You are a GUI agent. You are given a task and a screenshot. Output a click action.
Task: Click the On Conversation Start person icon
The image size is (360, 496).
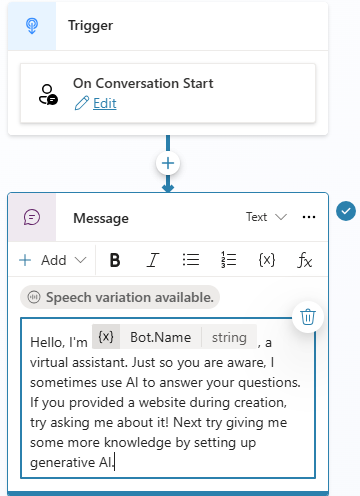click(x=48, y=95)
